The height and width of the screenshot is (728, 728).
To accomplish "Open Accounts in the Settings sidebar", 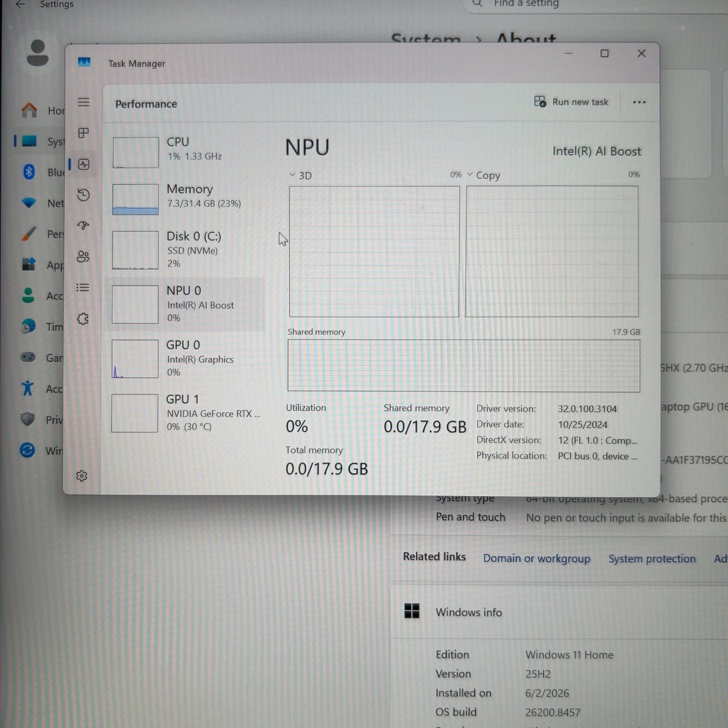I will [x=42, y=296].
